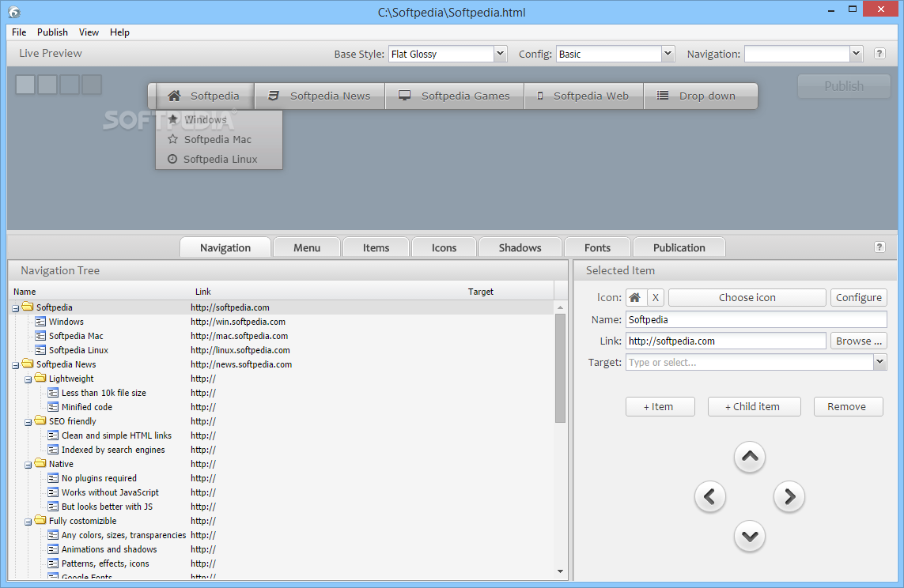This screenshot has height=588, width=904.
Task: Click the app icon in title bar
Action: click(13, 12)
